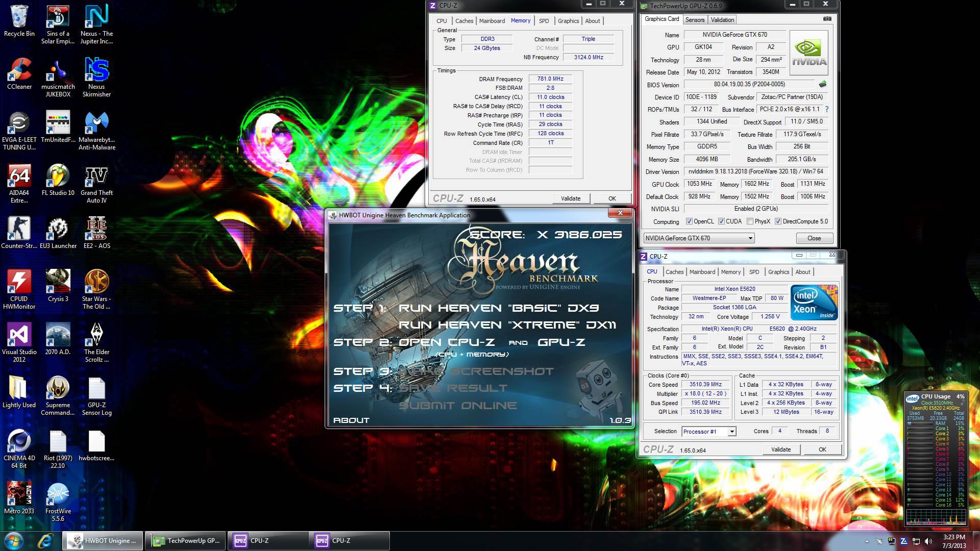Launch CPUID HWMonitor icon
Screen dimensions: 980x551
tap(19, 290)
